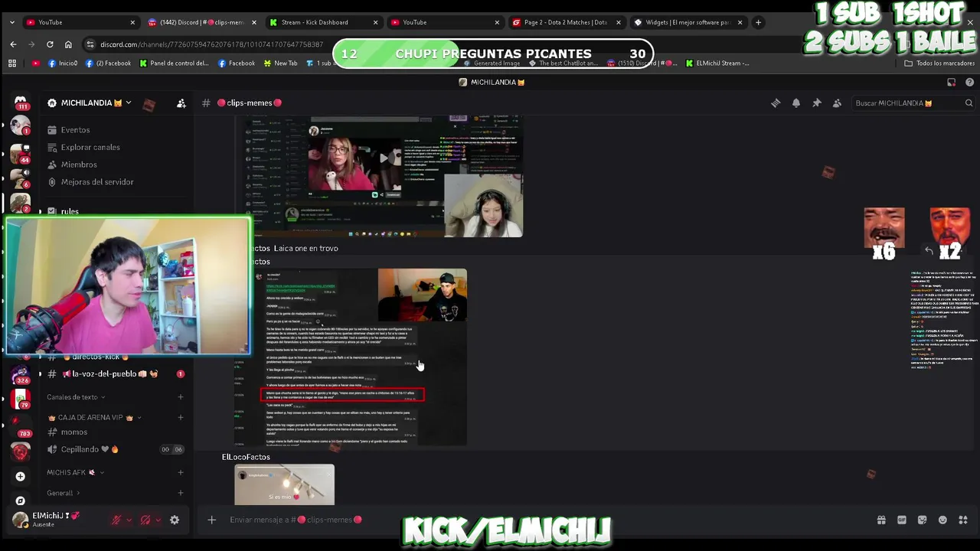Open Discord direct messages home icon
980x551 pixels.
[21, 103]
